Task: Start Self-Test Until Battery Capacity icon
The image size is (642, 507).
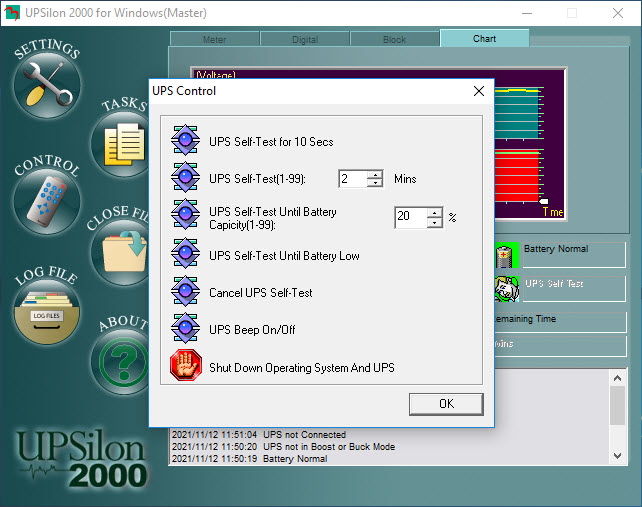Action: click(185, 214)
